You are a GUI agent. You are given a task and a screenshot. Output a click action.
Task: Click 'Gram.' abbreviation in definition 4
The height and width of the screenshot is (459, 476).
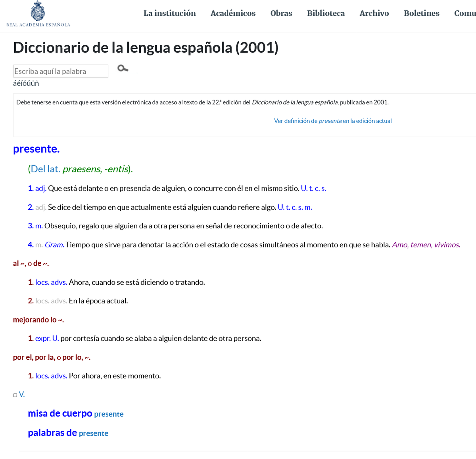[54, 245]
